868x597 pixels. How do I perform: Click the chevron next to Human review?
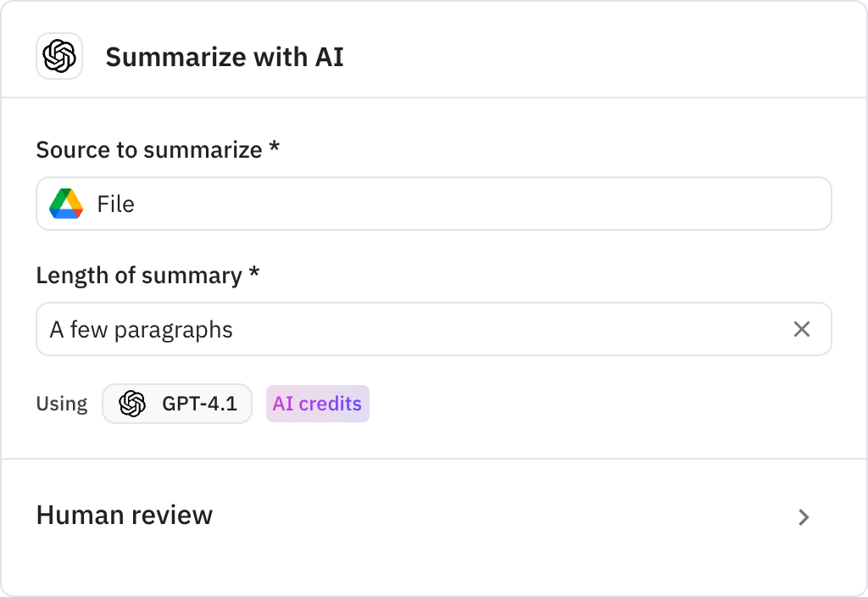(803, 517)
